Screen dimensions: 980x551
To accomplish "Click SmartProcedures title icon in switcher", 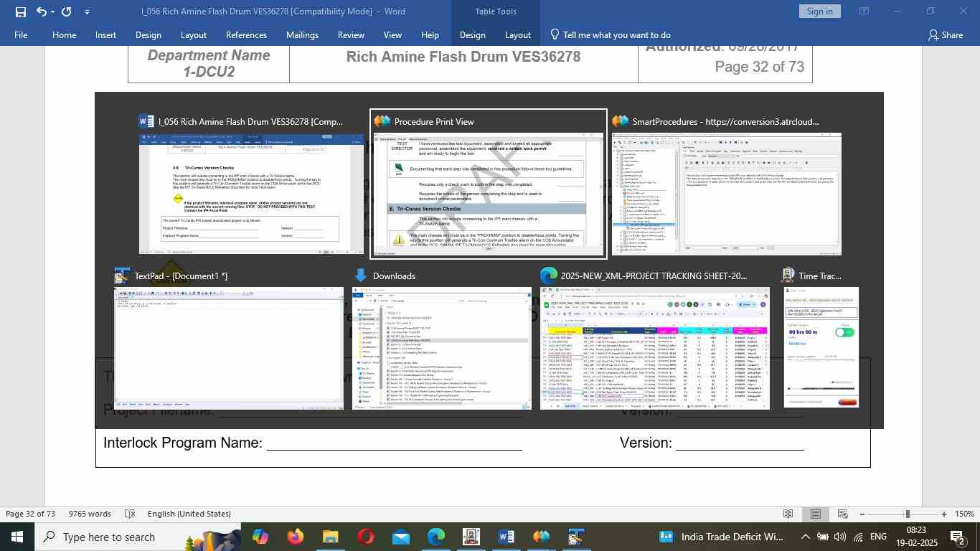I will 620,121.
